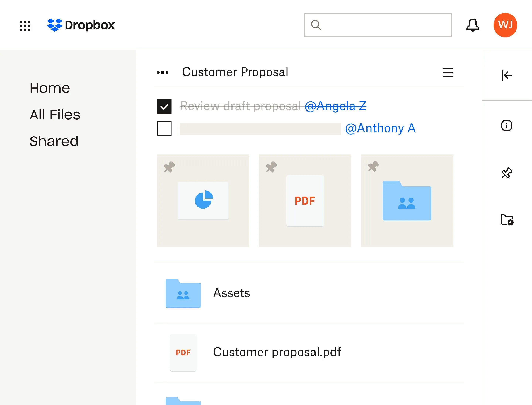The width and height of the screenshot is (532, 405).
Task: Open Customer proposal.pdf file
Action: 277,352
